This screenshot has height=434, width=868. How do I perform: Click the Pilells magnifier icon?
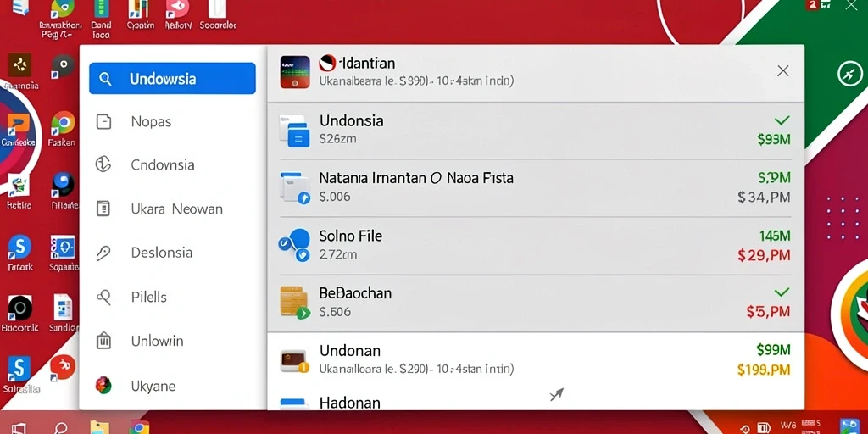103,297
